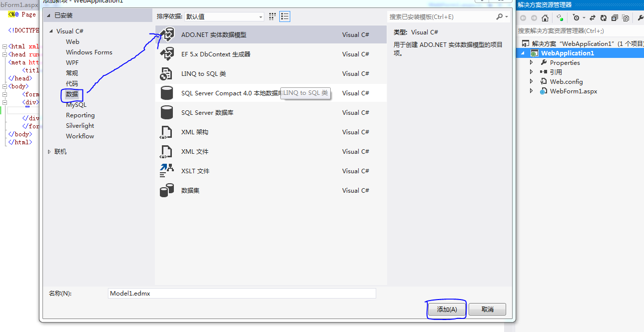Expand the Web.config node
This screenshot has width=644, height=332.
532,81
